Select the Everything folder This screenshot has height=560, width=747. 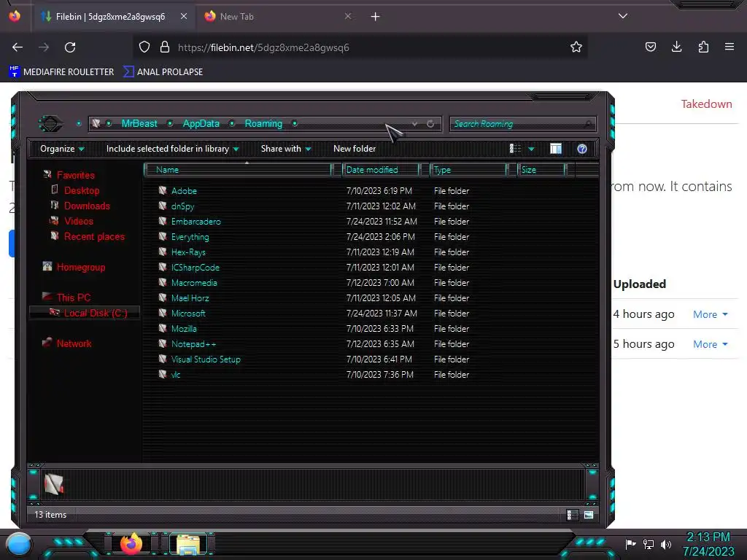pyautogui.click(x=190, y=237)
